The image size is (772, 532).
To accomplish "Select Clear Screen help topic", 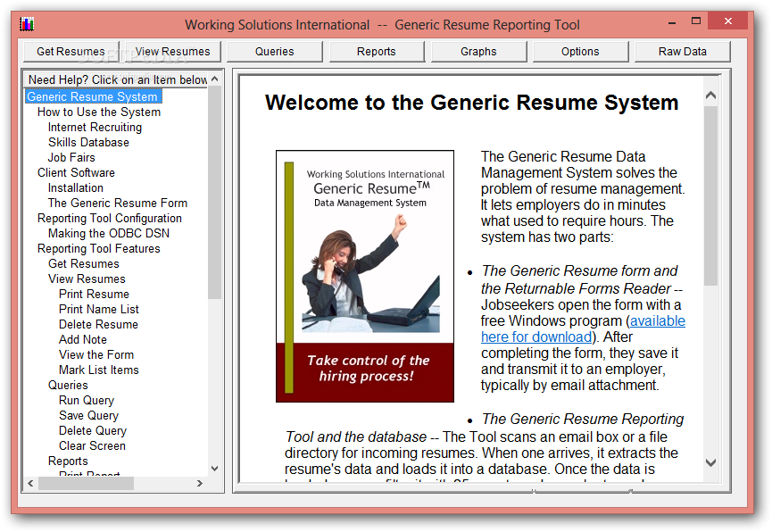I will [x=92, y=445].
